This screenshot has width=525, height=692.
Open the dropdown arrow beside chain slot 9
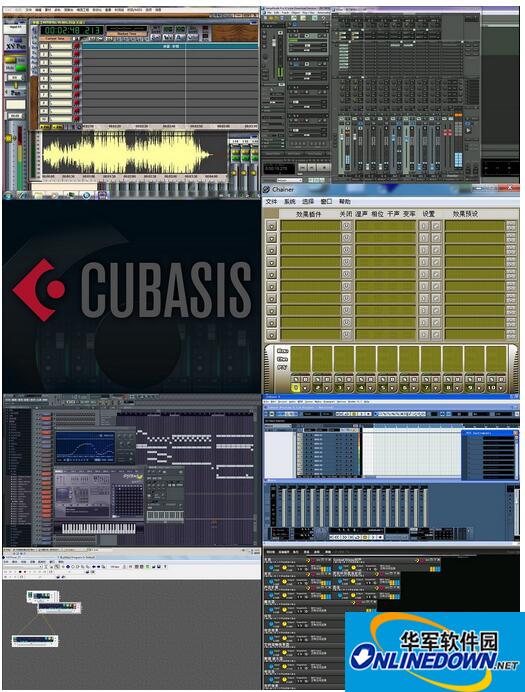tap(480, 387)
